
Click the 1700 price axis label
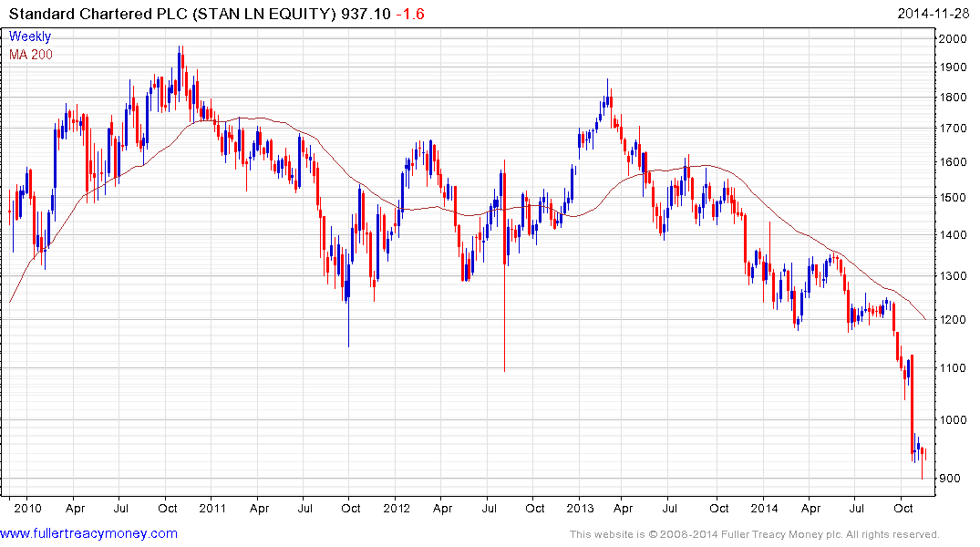pyautogui.click(x=954, y=129)
